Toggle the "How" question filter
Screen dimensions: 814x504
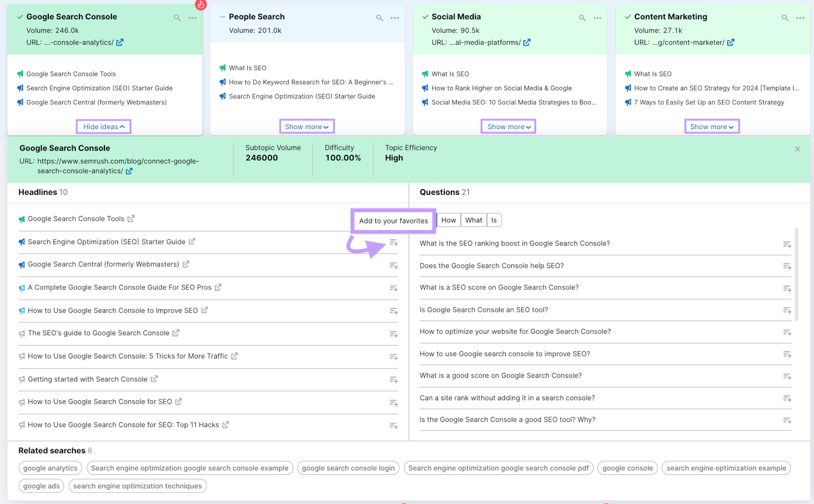click(x=448, y=220)
